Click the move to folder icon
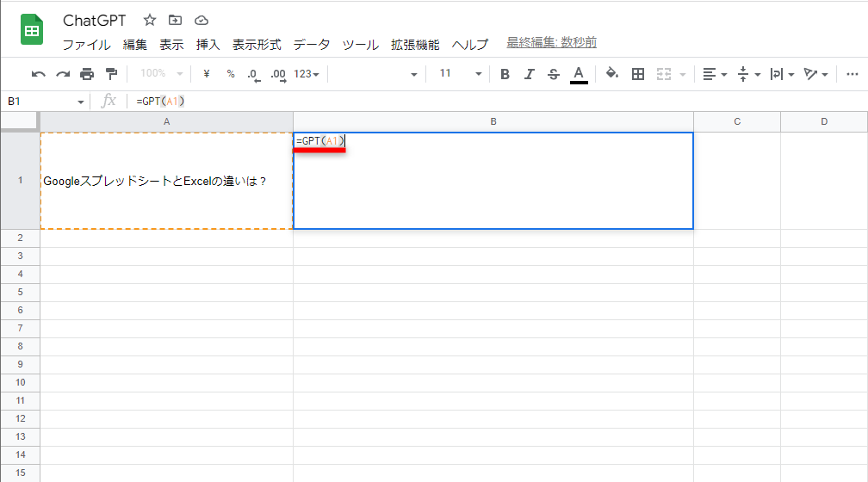This screenshot has height=482, width=868. pos(175,21)
